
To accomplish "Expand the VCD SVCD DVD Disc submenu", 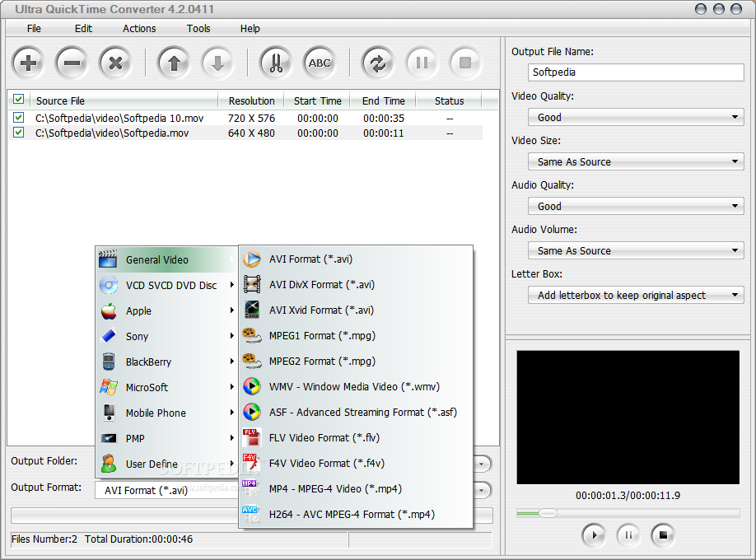I will click(x=167, y=286).
